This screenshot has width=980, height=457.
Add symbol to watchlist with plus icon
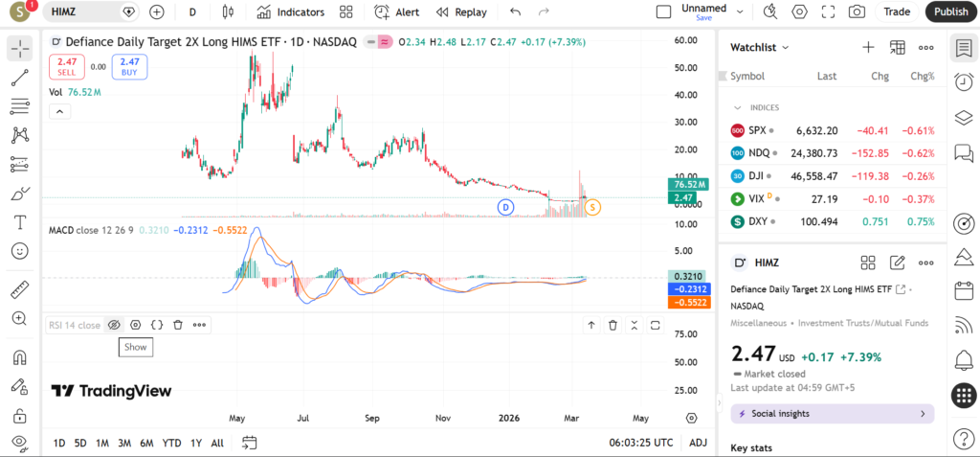click(868, 47)
